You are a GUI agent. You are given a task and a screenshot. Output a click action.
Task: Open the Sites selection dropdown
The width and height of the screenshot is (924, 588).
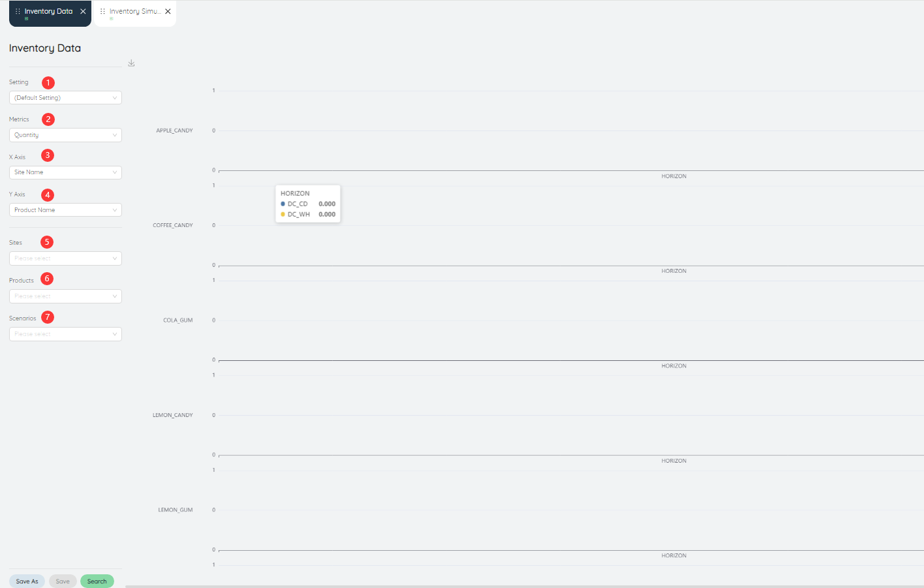point(65,258)
